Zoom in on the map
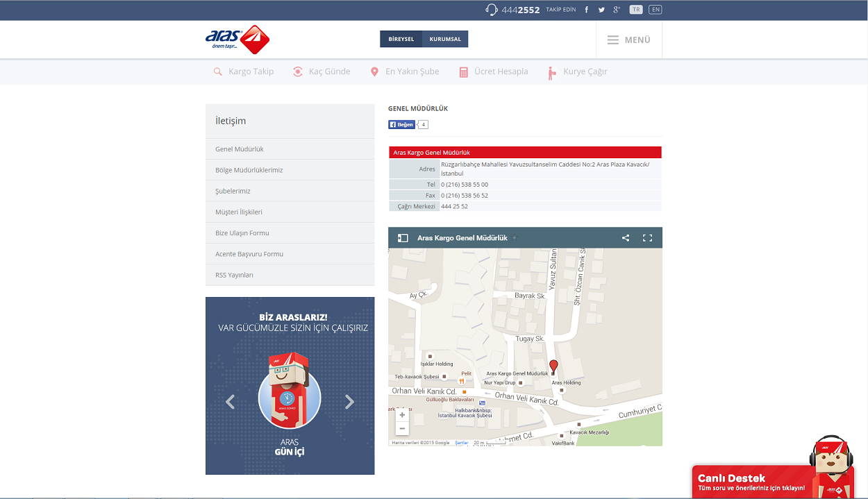868x499 pixels. (402, 415)
